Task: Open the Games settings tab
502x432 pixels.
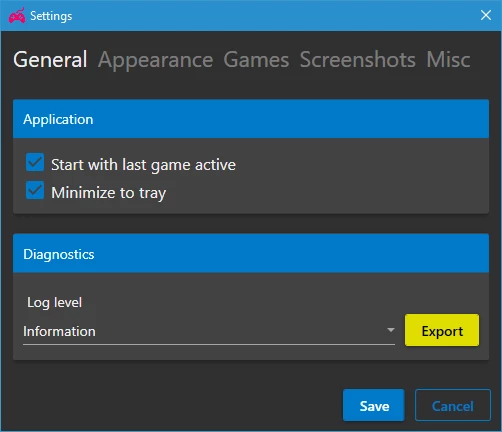Action: (x=256, y=60)
